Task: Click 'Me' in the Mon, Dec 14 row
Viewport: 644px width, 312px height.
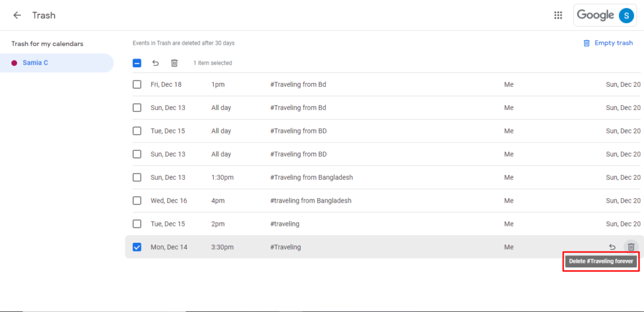Action: coord(509,247)
